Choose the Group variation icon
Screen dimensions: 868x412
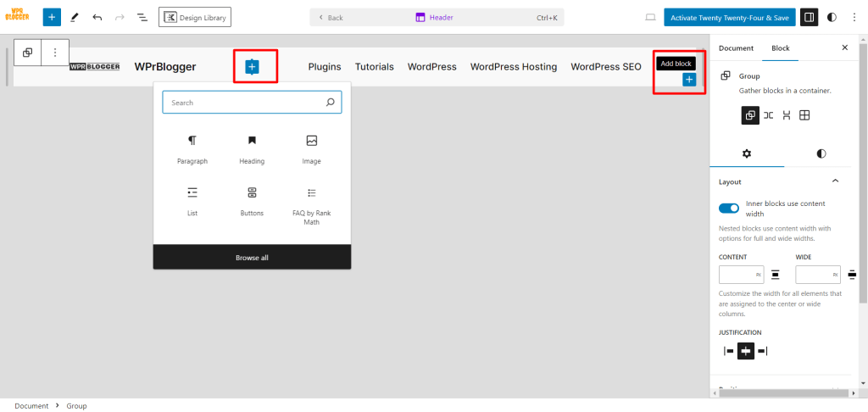click(x=750, y=115)
